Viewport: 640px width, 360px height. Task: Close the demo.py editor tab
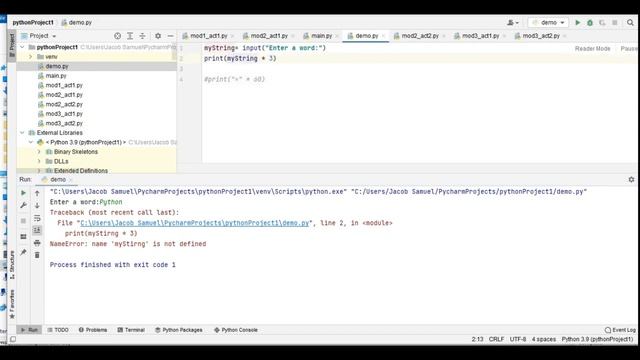[x=384, y=36]
